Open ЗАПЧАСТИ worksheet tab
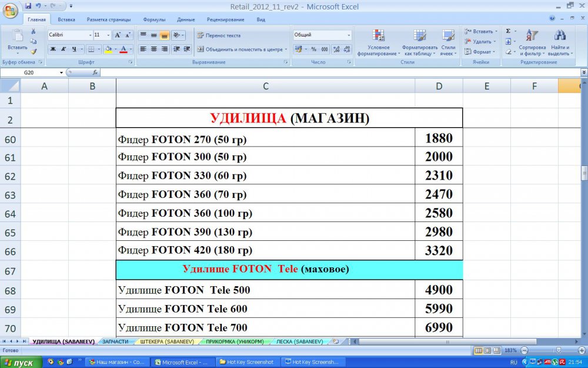Image resolution: width=588 pixels, height=368 pixels. click(x=115, y=342)
